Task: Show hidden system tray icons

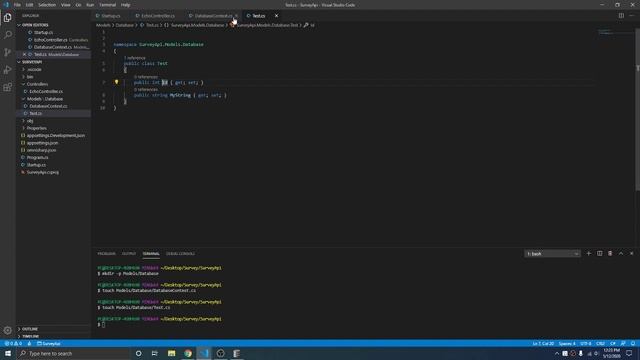Action: tap(557, 353)
